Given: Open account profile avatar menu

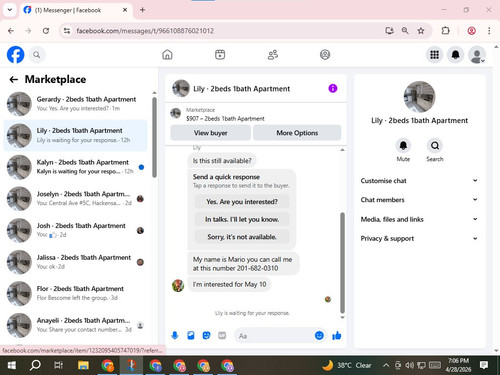Looking at the screenshot, I should [477, 55].
